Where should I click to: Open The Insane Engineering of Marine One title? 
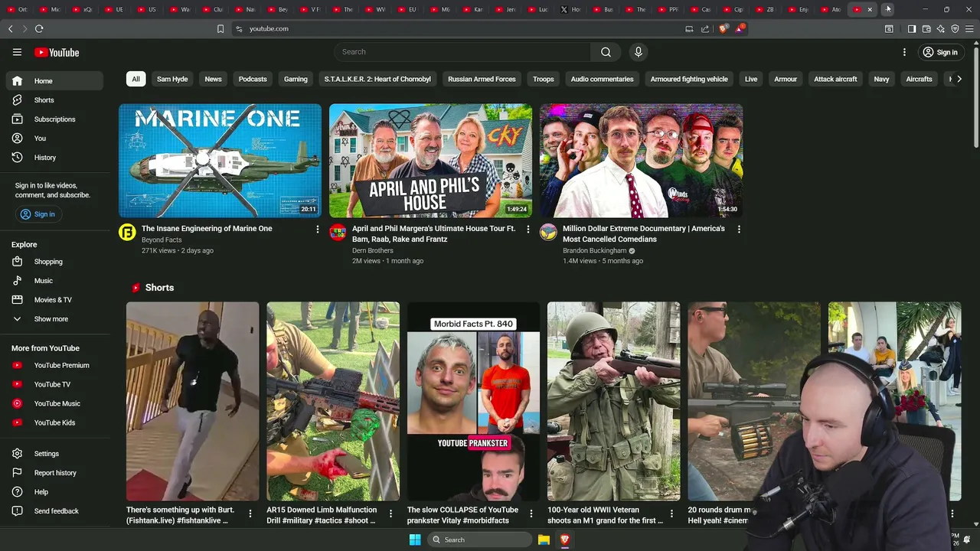207,229
